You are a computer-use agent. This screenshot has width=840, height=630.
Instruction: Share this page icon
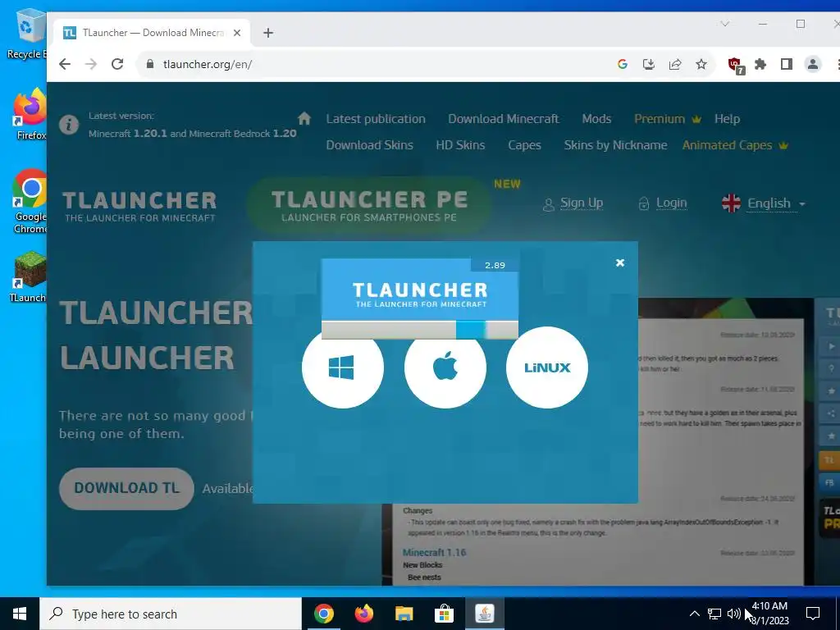click(675, 64)
